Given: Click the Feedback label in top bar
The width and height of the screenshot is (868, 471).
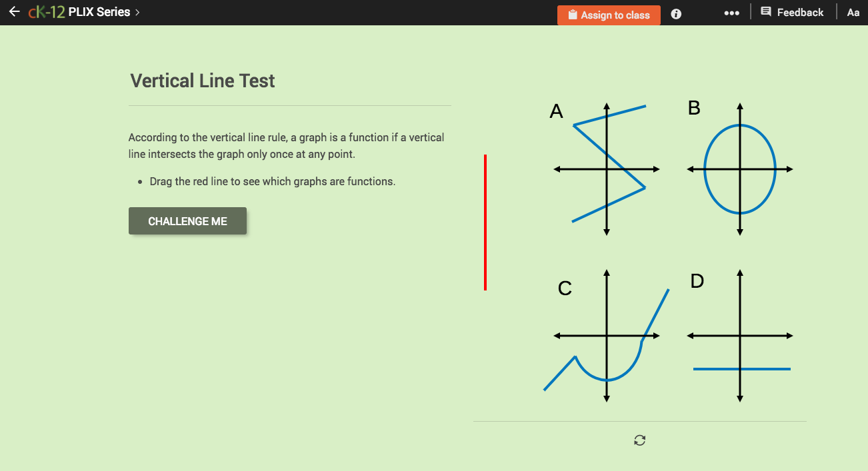Looking at the screenshot, I should tap(801, 11).
